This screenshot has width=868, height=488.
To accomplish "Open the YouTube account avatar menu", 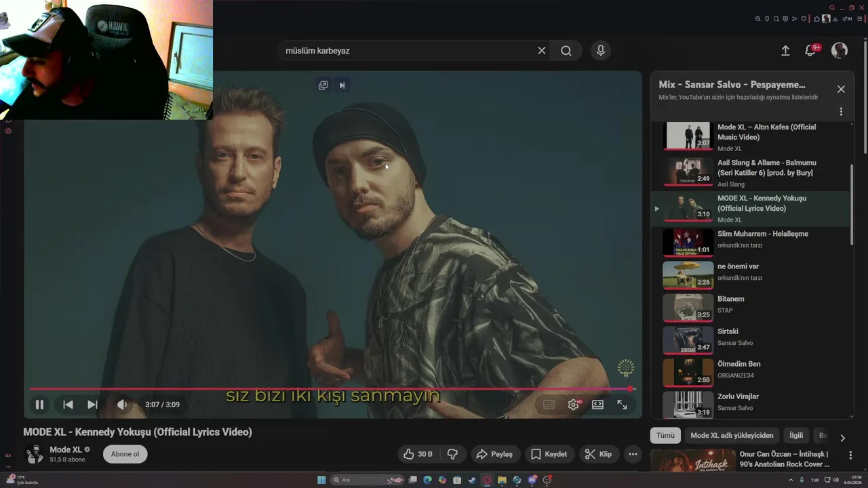I will coord(840,51).
